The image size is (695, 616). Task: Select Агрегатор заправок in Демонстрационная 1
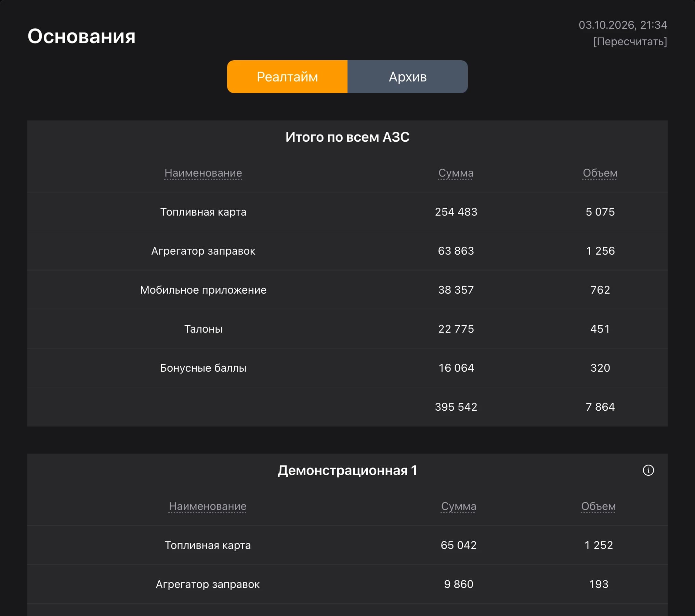[x=347, y=584]
